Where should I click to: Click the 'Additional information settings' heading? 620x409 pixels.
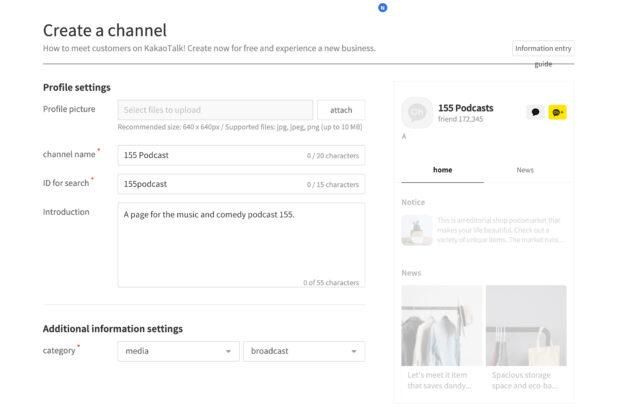coord(113,329)
